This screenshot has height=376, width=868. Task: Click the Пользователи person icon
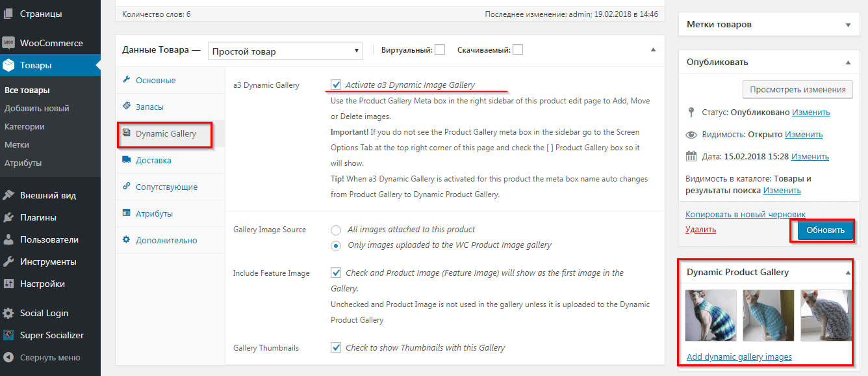pyautogui.click(x=8, y=239)
